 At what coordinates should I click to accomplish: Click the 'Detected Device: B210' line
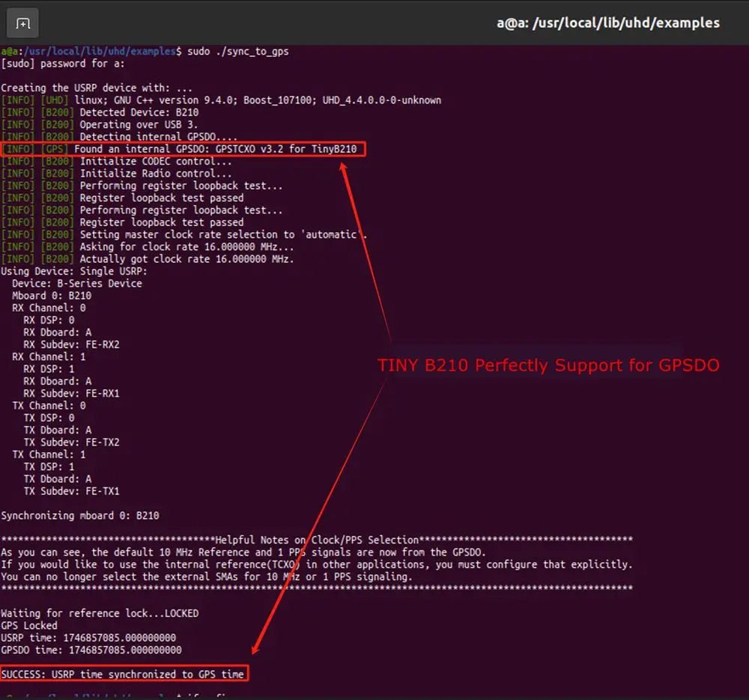pyautogui.click(x=100, y=112)
